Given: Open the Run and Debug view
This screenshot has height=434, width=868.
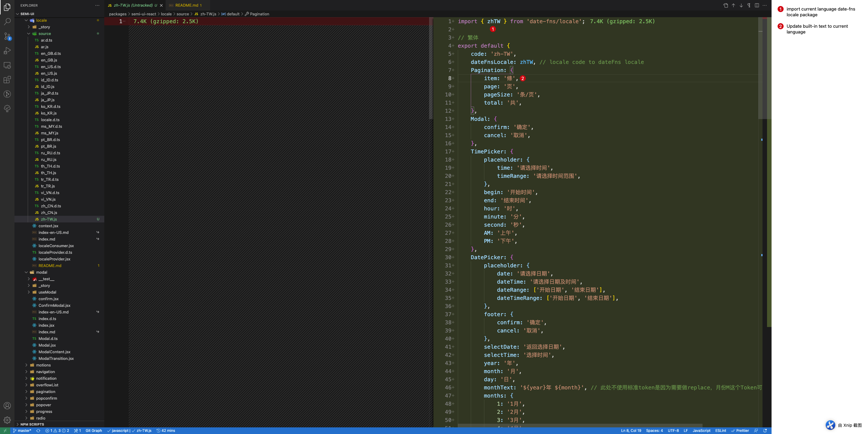Looking at the screenshot, I should (7, 51).
